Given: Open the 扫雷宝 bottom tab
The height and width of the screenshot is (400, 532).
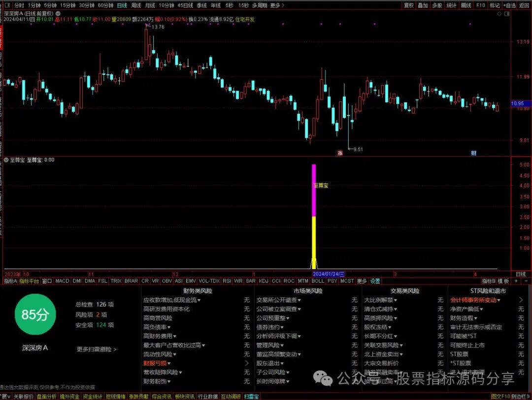Looking at the screenshot, I should point(251,396).
